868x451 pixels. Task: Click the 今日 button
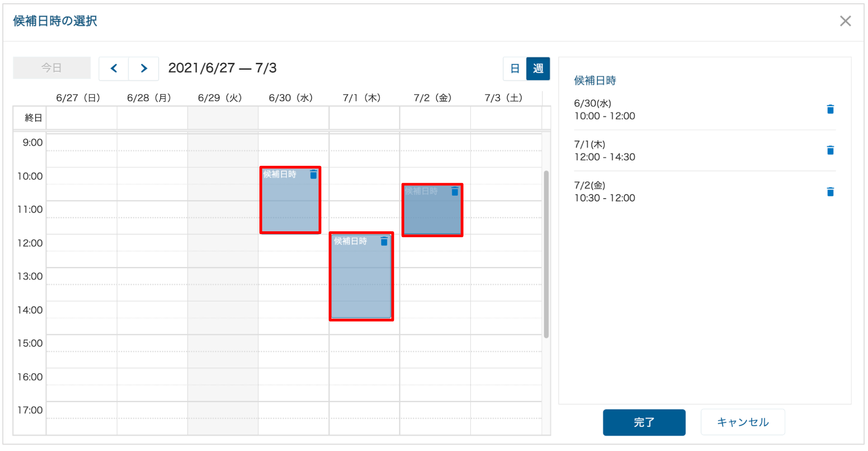pos(52,68)
